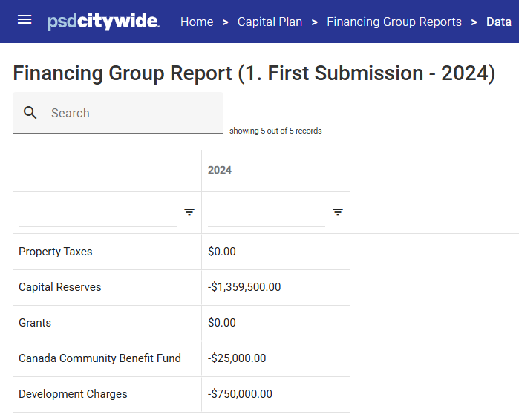Click the search magnifier icon

pos(30,113)
